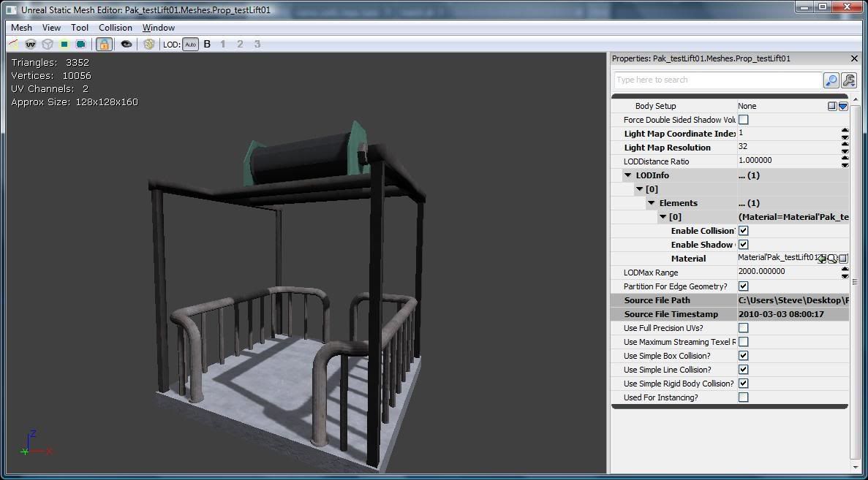Click the lock camera padlock icon

point(104,45)
